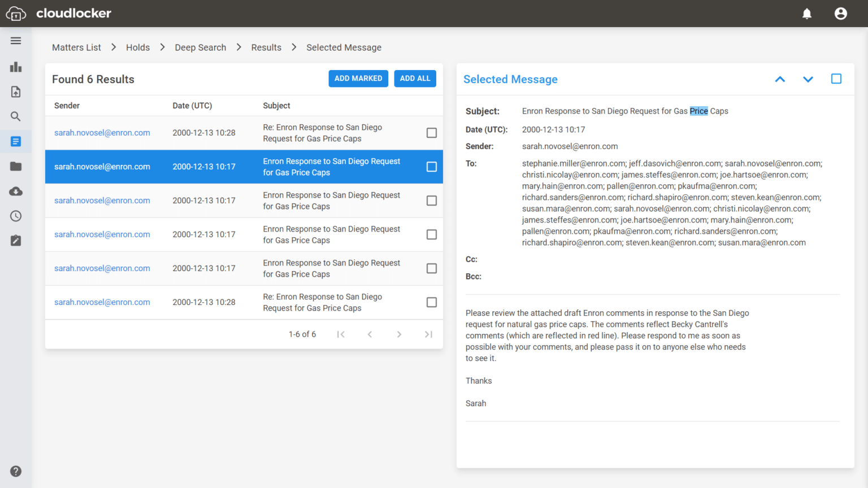Select the file import sidebar icon
This screenshot has width=868, height=488.
[15, 91]
